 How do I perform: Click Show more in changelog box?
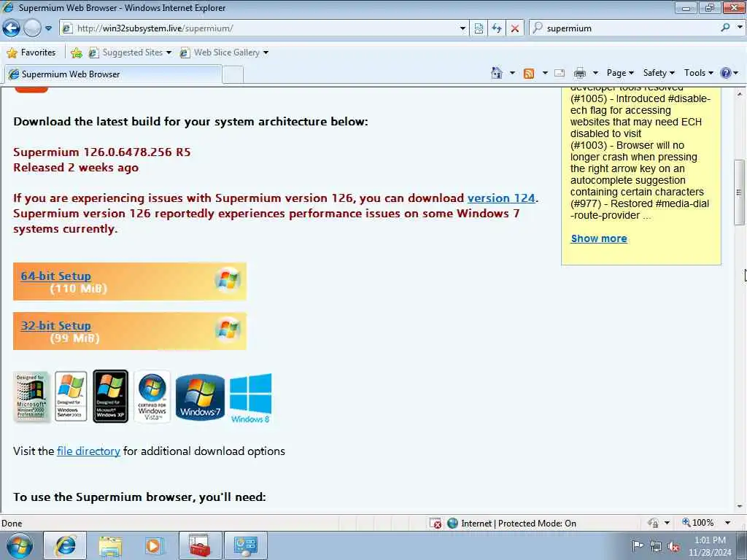coord(599,238)
